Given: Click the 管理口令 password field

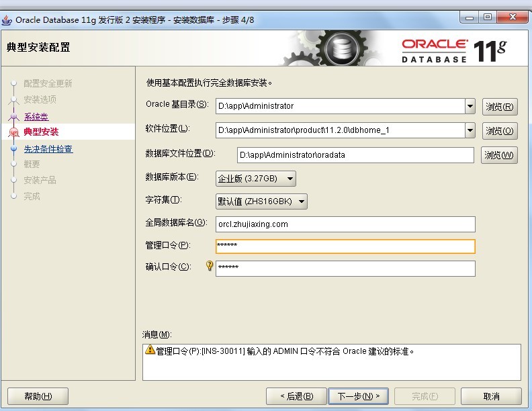Looking at the screenshot, I should pyautogui.click(x=345, y=246).
